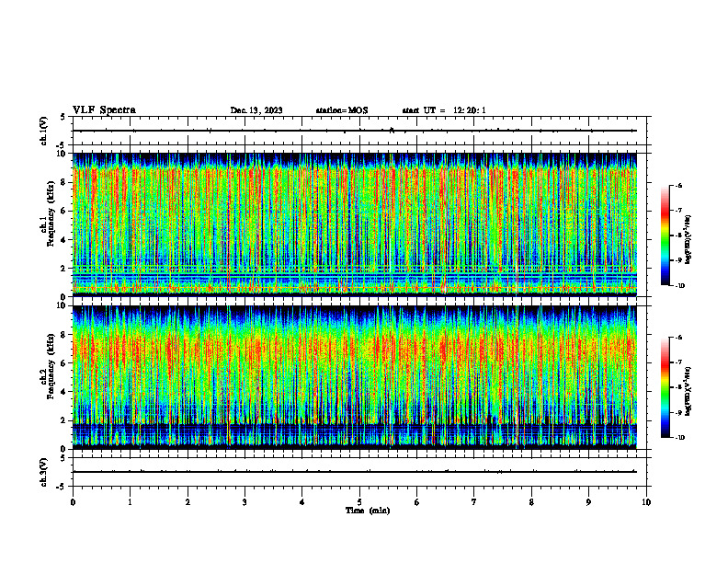Click the '-6' tick on ch.1 colorbar
728x563 pixels.
click(678, 185)
